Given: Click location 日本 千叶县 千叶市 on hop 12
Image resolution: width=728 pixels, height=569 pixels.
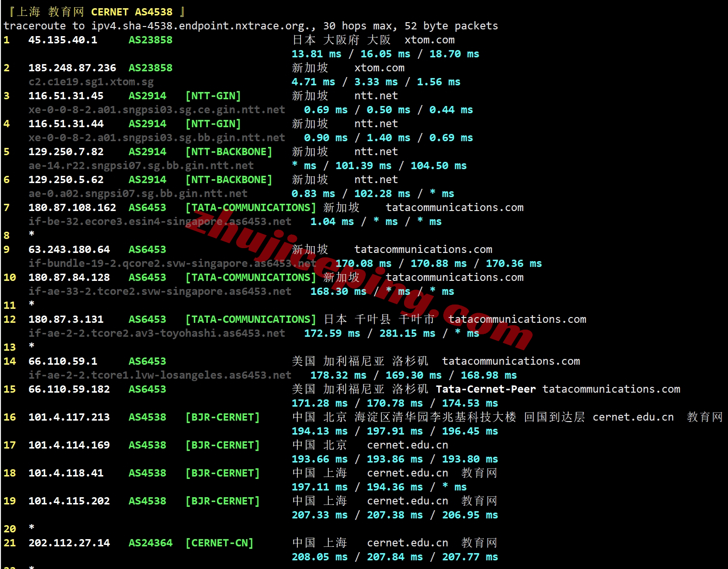Looking at the screenshot, I should click(x=379, y=319).
